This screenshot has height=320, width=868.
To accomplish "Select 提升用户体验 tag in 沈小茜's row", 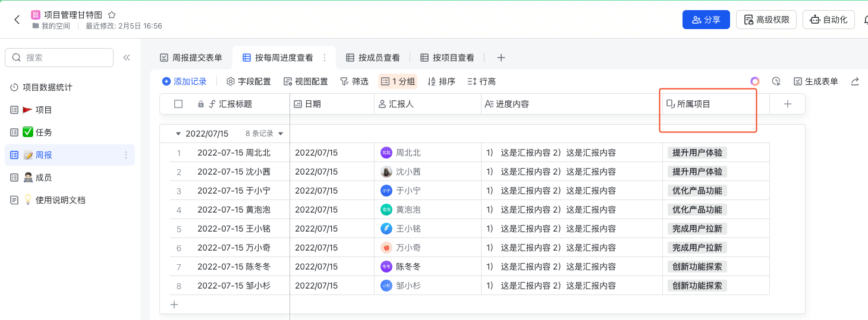I will [697, 172].
